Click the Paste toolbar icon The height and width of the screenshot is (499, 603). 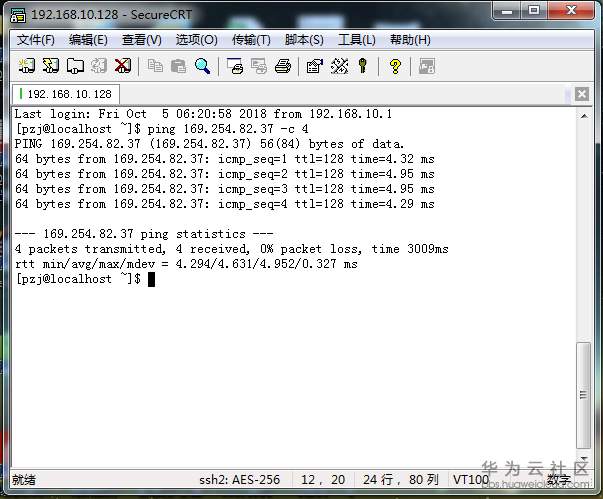(x=178, y=66)
